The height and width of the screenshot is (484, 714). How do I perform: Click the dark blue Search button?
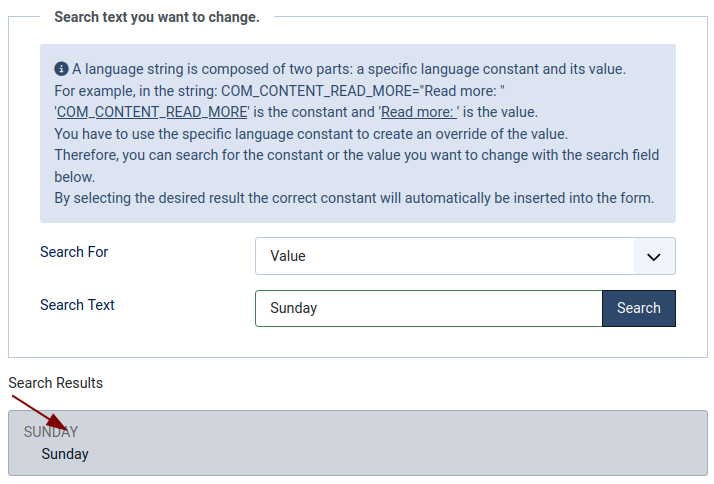(x=639, y=308)
